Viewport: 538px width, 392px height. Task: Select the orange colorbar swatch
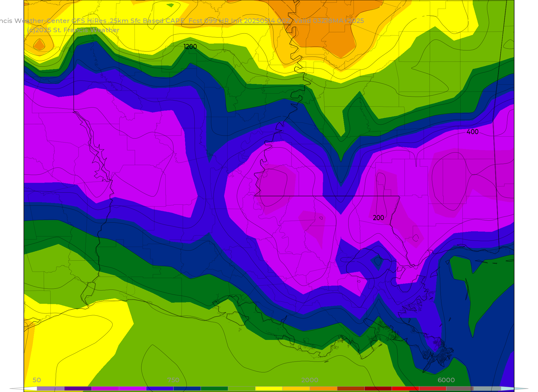324,389
